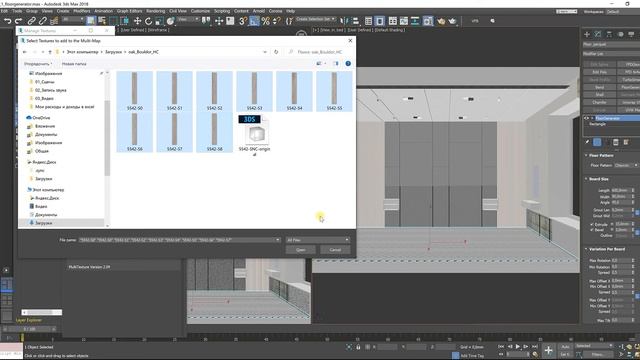
Task: Activate the Select and Rotate tool
Action: click(149, 21)
